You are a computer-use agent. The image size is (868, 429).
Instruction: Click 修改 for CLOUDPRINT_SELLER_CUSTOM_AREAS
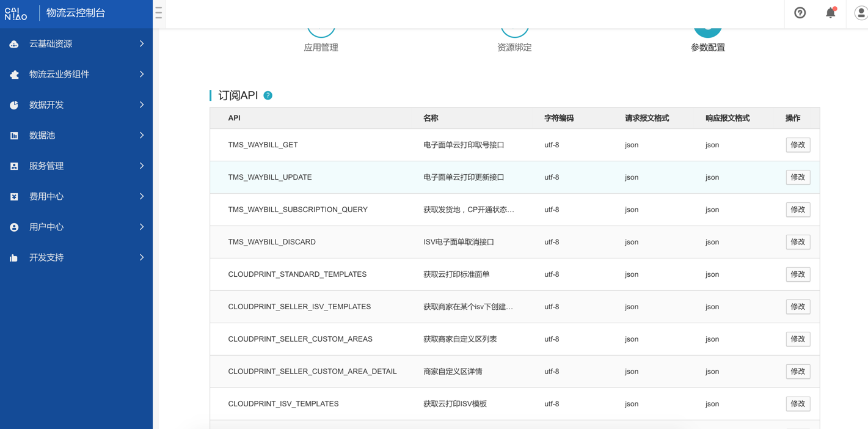[x=798, y=339]
